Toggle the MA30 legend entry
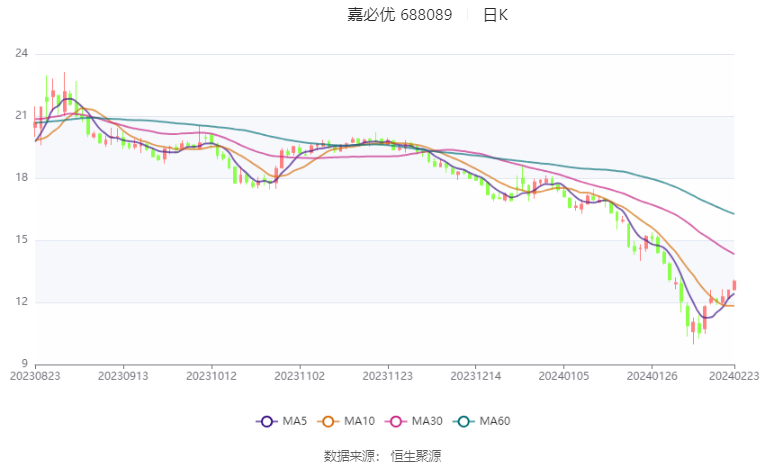The image size is (765, 465). tap(414, 421)
